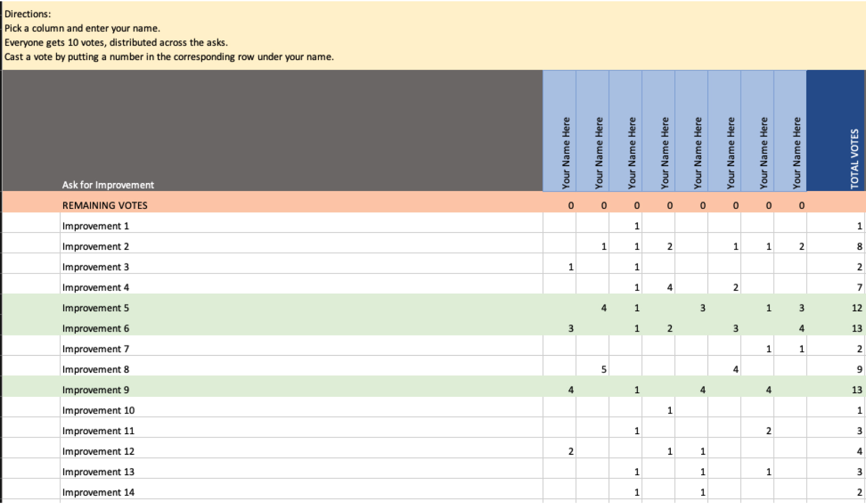Click the 'Improvement 12' row label
Viewport: 866px width, 504px height.
(99, 451)
